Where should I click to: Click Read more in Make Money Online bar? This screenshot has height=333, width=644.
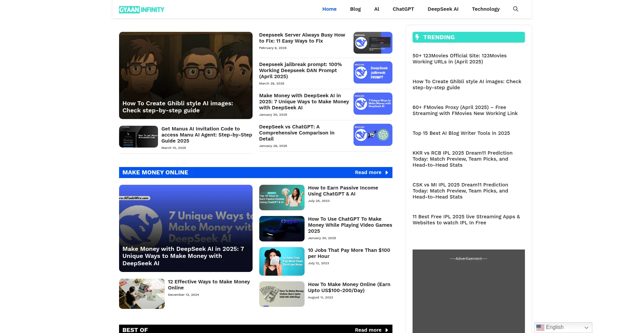[368, 173]
